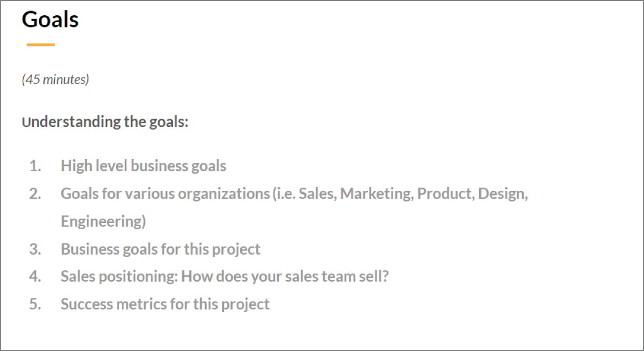The width and height of the screenshot is (644, 351).
Task: Click Success metrics for this project
Action: coord(165,304)
